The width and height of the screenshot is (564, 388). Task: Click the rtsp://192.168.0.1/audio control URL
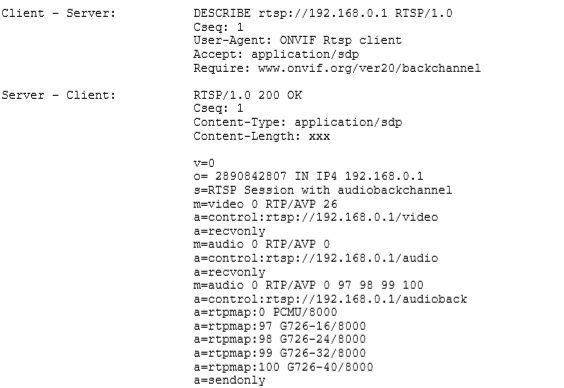[x=351, y=259]
